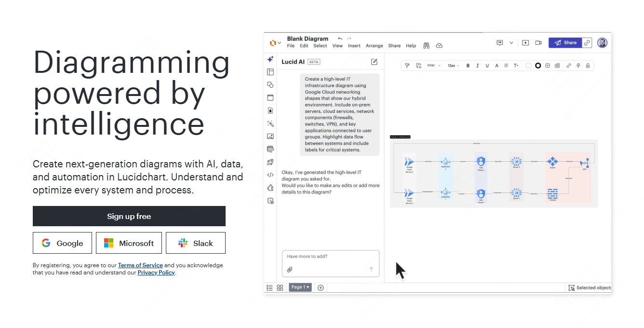Open the Select menu
This screenshot has width=644, height=328.
coord(320,46)
